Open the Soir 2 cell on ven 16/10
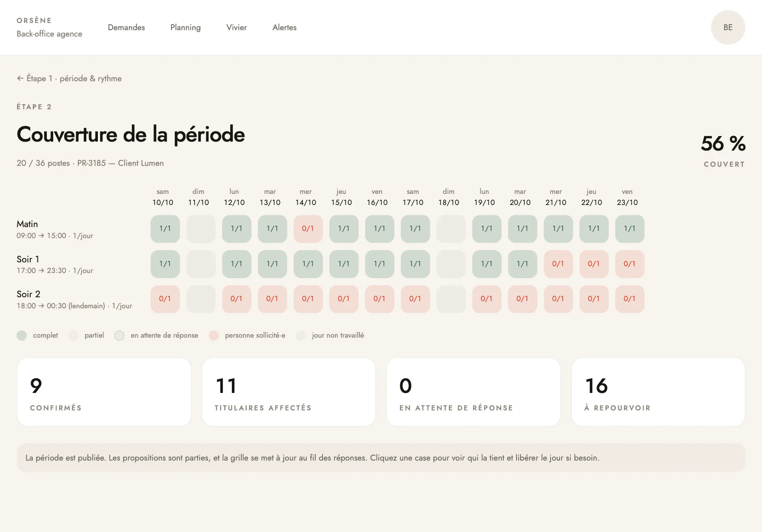This screenshot has height=532, width=762. click(x=380, y=299)
